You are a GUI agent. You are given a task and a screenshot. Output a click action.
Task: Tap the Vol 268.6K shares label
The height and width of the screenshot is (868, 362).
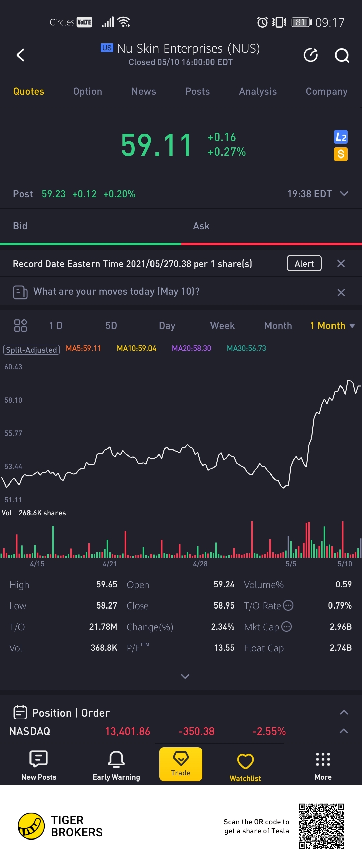[x=34, y=513]
